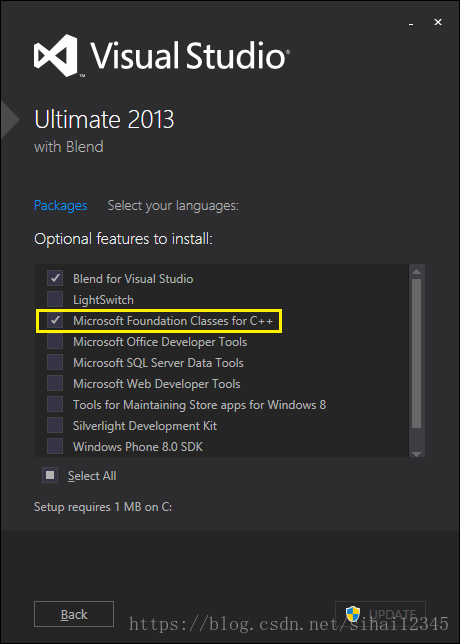
Task: Check Windows Phone 8.0 SDK option
Action: pos(55,446)
